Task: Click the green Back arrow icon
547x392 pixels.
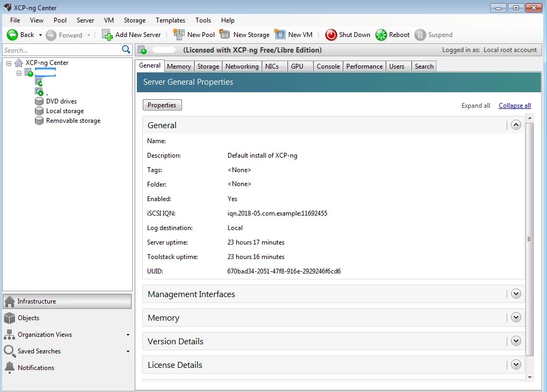Action: pyautogui.click(x=12, y=35)
